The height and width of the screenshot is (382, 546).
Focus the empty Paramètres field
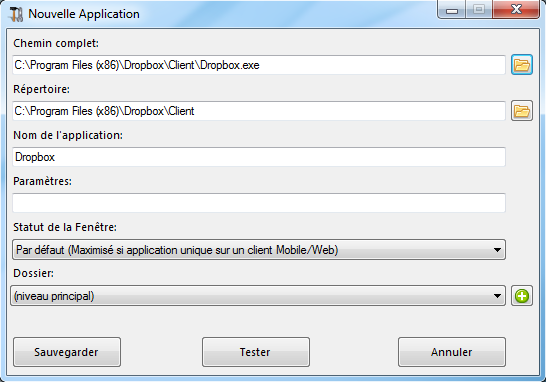pyautogui.click(x=259, y=203)
